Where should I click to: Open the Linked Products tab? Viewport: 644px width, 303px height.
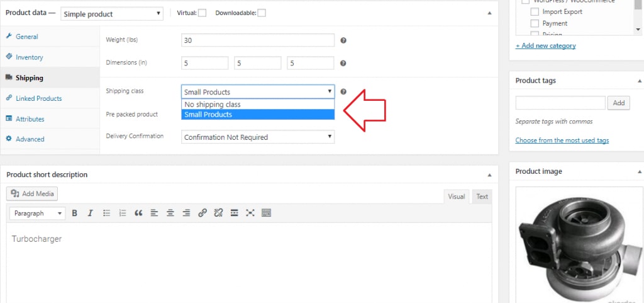tap(50, 98)
